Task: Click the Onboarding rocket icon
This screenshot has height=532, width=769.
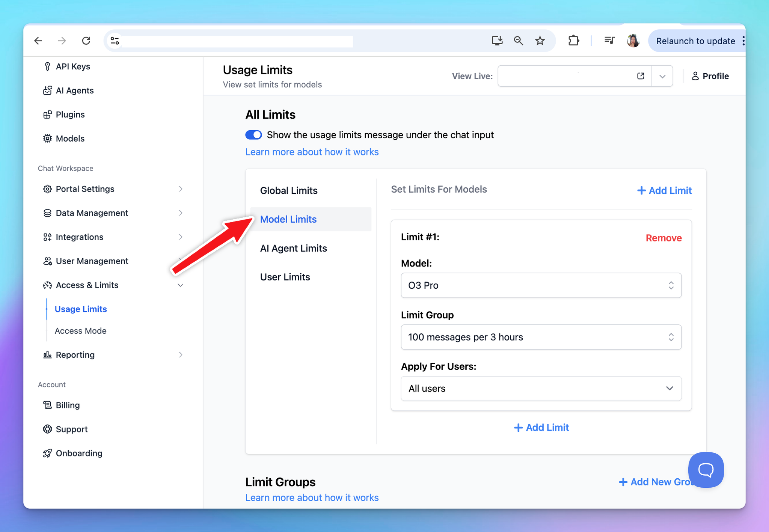Action: (x=47, y=453)
